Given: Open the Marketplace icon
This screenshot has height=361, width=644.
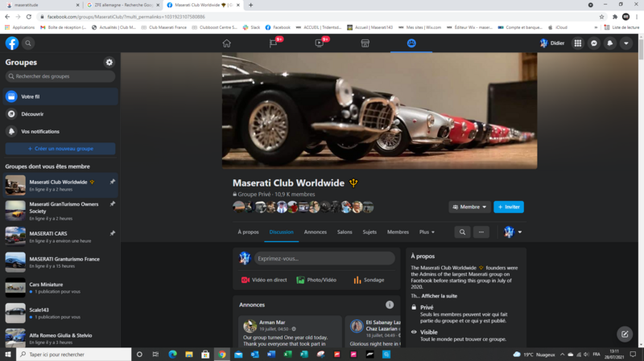Looking at the screenshot, I should tap(365, 43).
